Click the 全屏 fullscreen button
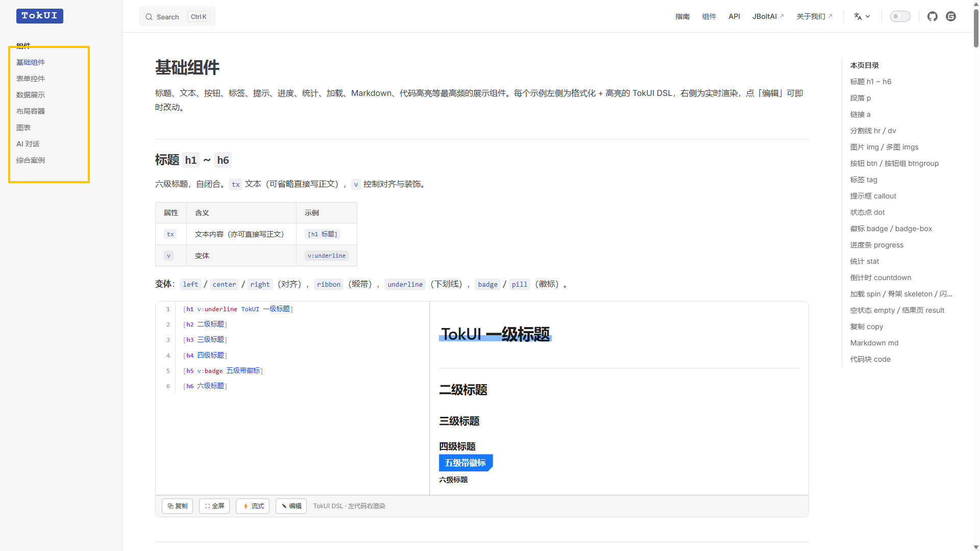This screenshot has height=551, width=980. [214, 506]
